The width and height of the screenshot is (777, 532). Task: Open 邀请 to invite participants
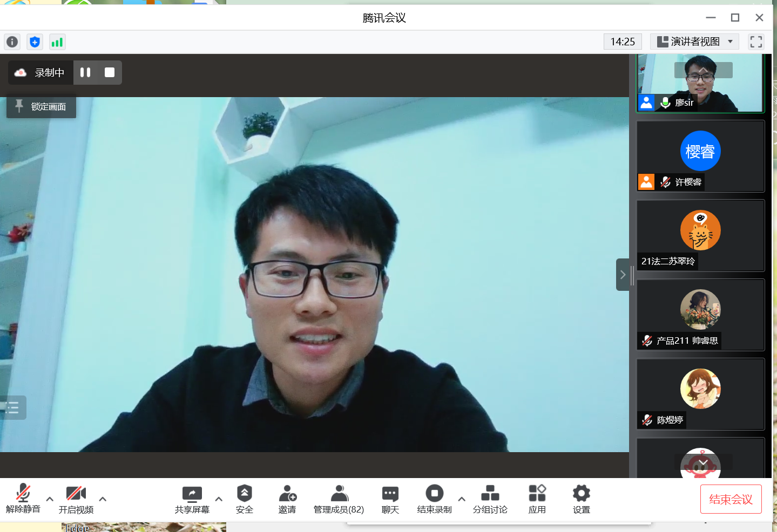287,499
